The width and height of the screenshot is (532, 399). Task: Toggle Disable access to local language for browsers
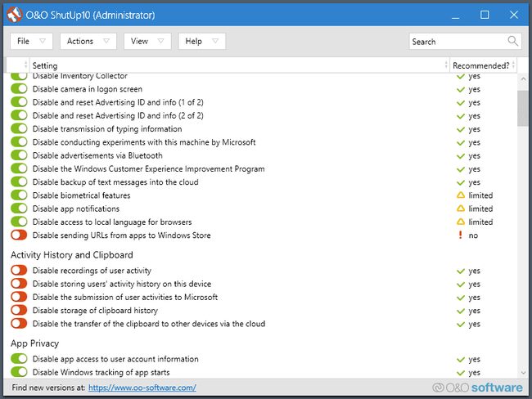coord(19,222)
